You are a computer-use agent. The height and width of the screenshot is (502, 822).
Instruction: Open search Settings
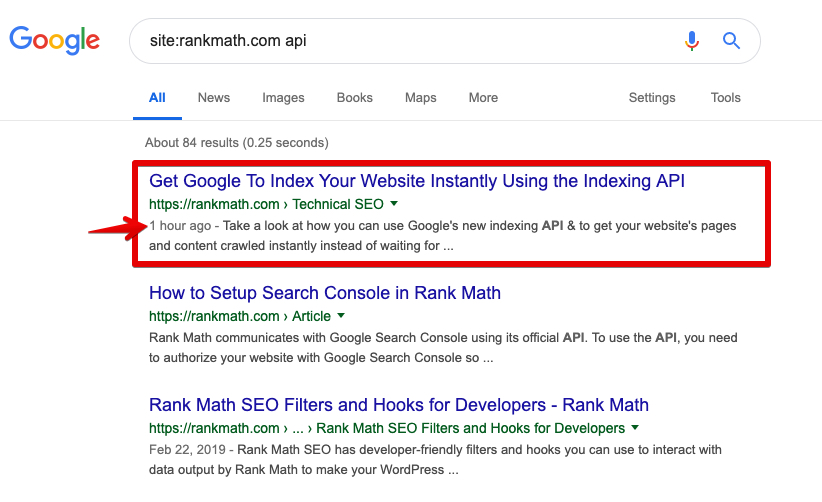pos(652,97)
